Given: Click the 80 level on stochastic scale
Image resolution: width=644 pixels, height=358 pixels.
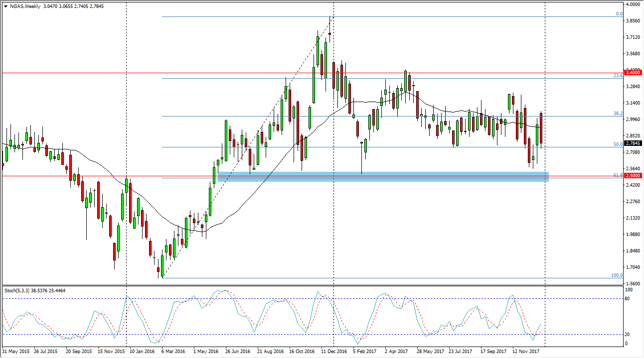Looking at the screenshot, I should pyautogui.click(x=630, y=299).
